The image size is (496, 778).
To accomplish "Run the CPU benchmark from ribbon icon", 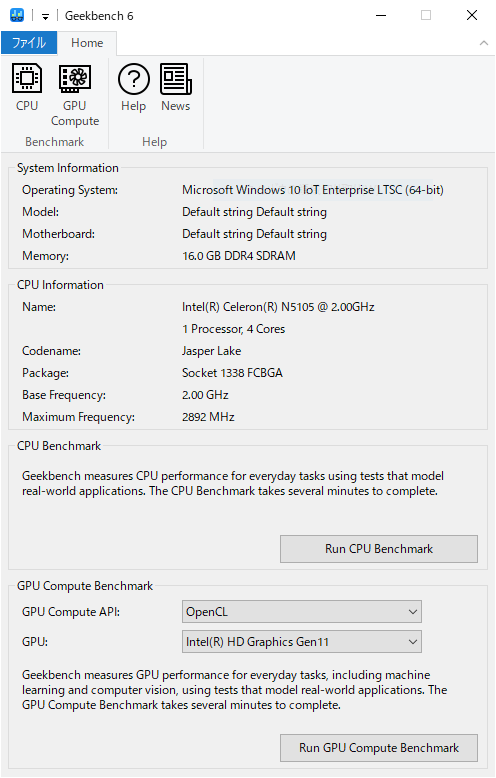I will (x=27, y=87).
